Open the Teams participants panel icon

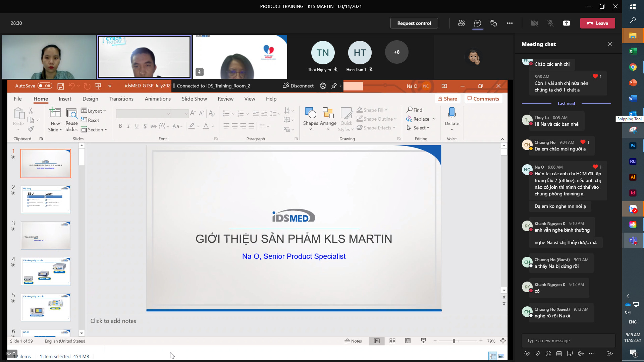click(462, 23)
